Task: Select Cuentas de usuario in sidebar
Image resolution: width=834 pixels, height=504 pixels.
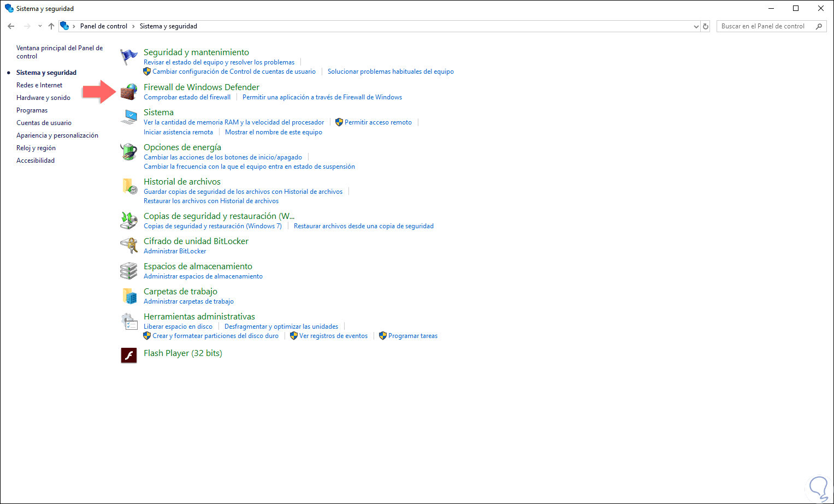Action: click(x=44, y=123)
